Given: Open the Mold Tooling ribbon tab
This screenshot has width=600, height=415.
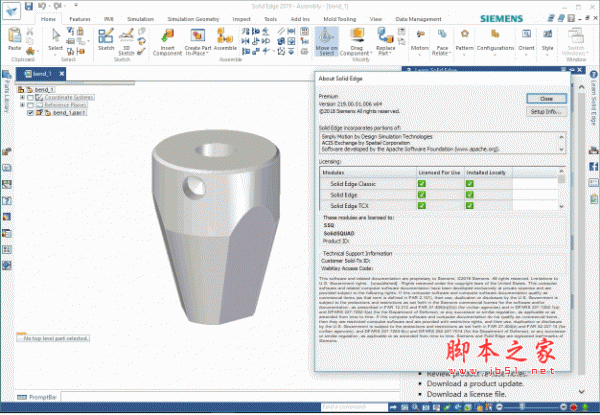Looking at the screenshot, I should point(339,19).
